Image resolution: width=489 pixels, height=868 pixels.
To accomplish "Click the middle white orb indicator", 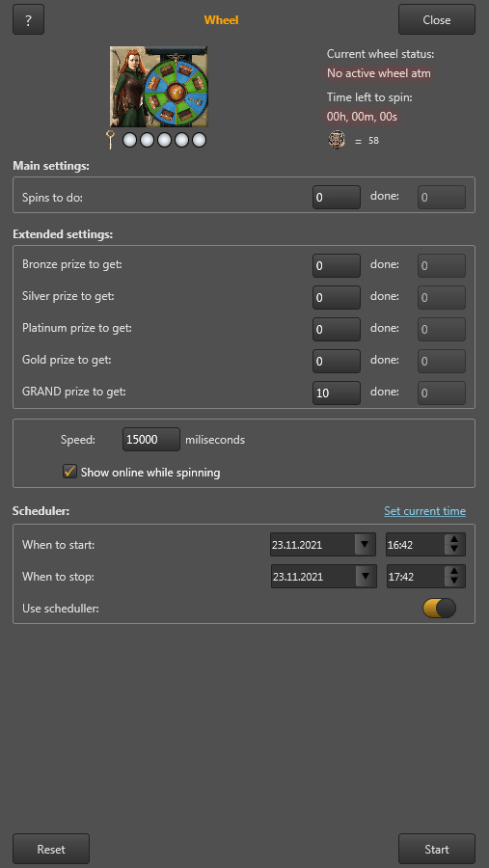I will 165,140.
